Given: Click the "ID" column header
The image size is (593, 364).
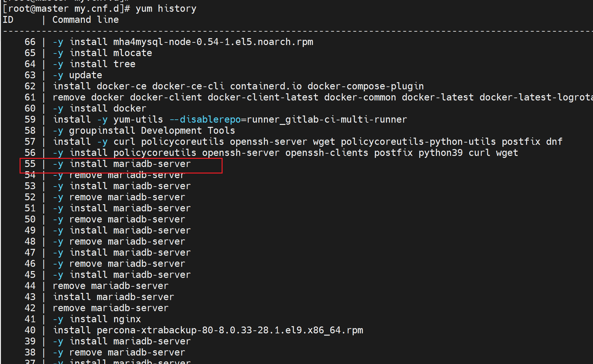Looking at the screenshot, I should click(8, 20).
